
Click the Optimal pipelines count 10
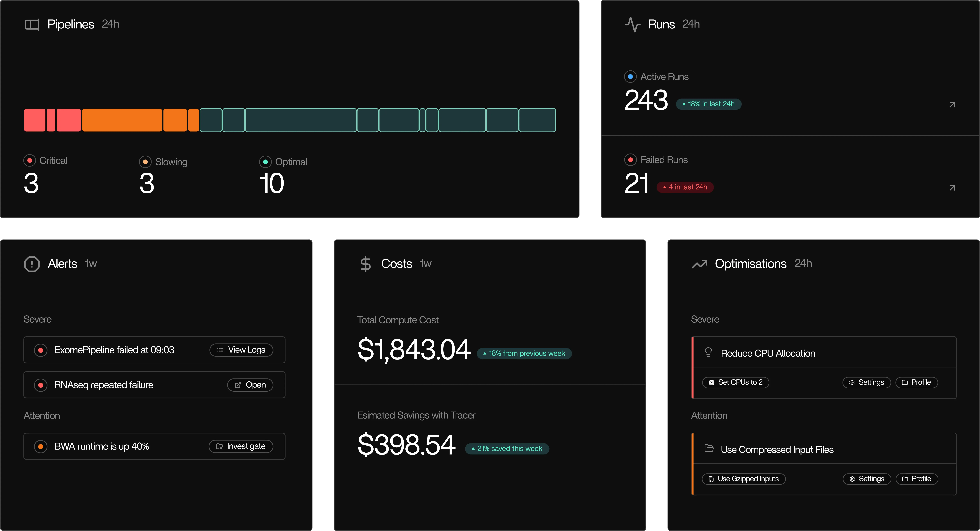tap(272, 183)
